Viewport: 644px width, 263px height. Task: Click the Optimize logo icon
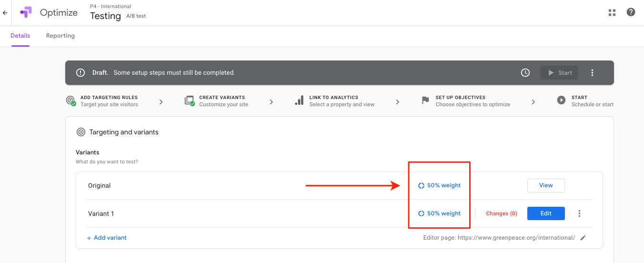pos(26,12)
